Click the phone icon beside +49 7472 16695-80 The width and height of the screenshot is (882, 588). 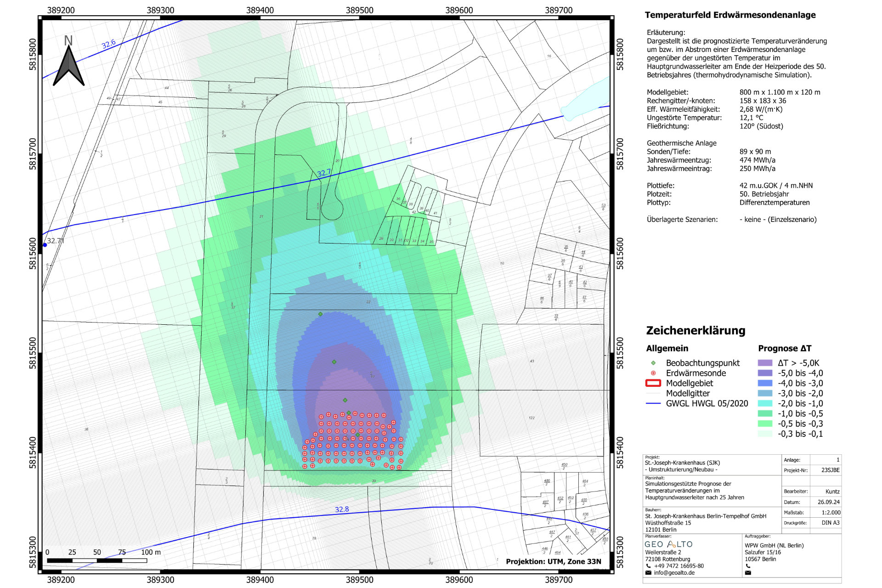pyautogui.click(x=648, y=566)
